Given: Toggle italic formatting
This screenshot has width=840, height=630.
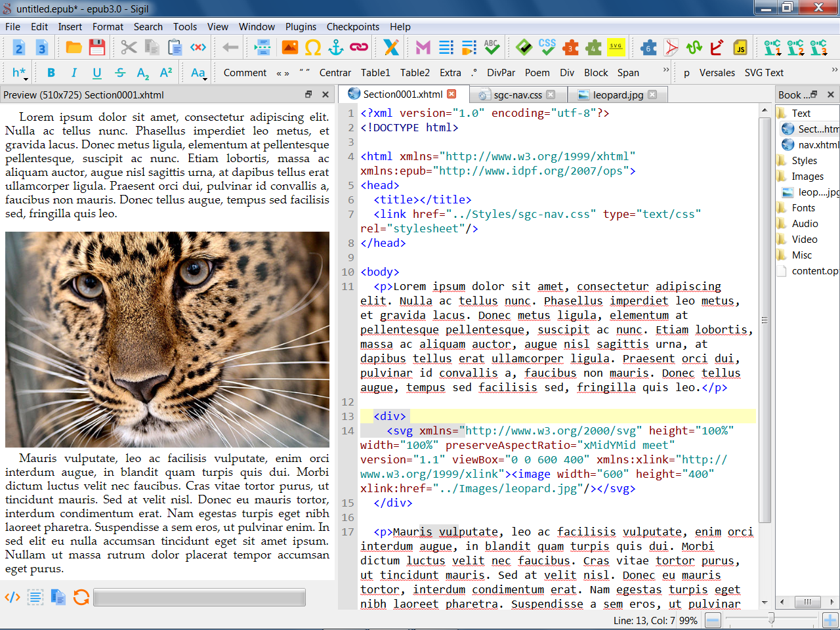Looking at the screenshot, I should coord(74,73).
